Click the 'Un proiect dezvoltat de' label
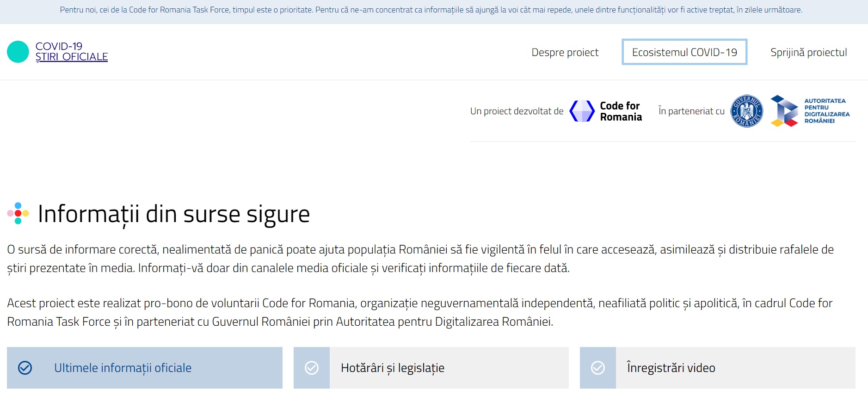The image size is (868, 415). click(x=517, y=111)
